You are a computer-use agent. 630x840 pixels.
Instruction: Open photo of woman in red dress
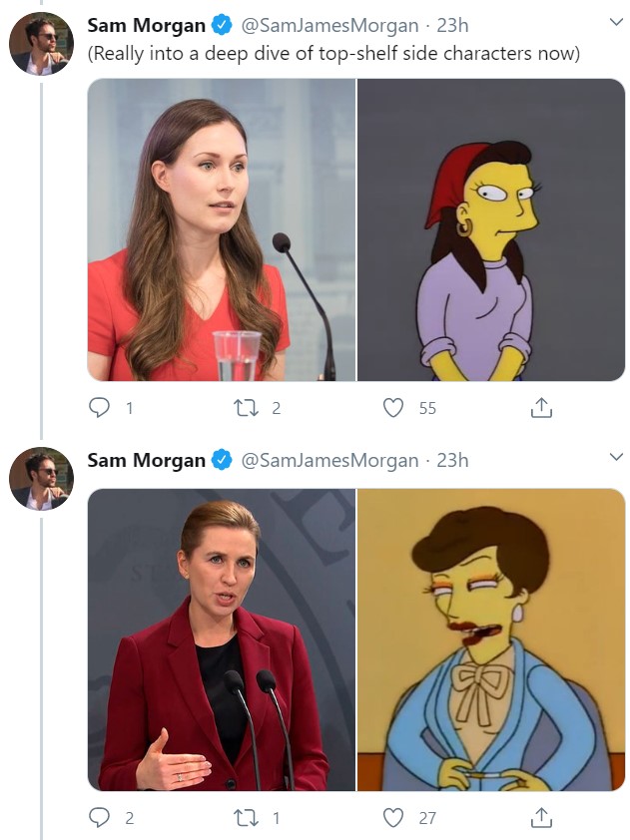[221, 229]
